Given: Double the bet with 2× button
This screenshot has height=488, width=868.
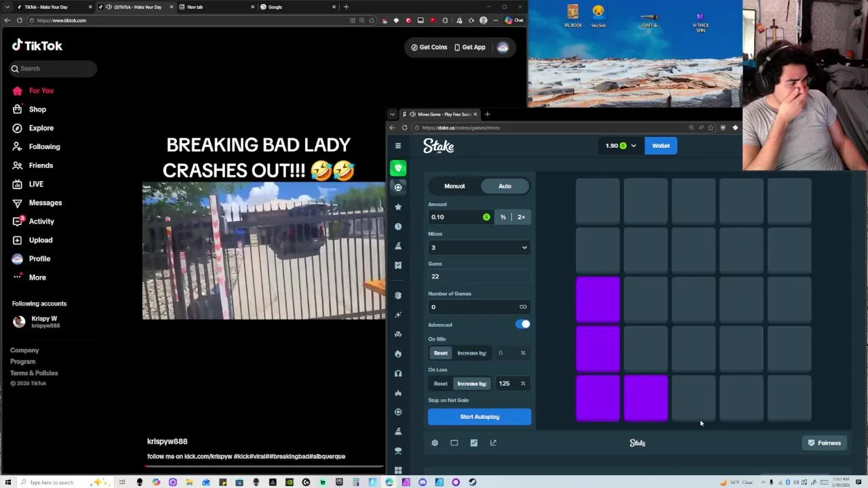Looking at the screenshot, I should [521, 217].
